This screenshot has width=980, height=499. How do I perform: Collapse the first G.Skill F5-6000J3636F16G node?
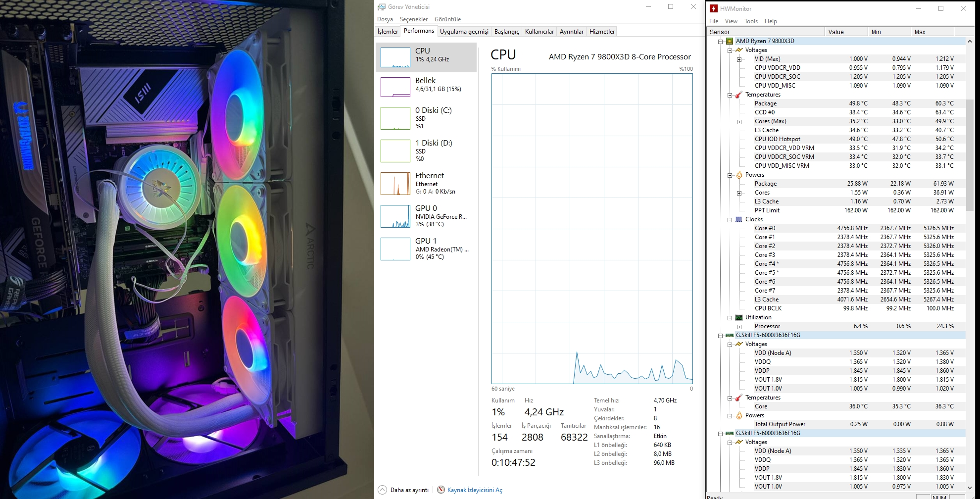coord(721,335)
